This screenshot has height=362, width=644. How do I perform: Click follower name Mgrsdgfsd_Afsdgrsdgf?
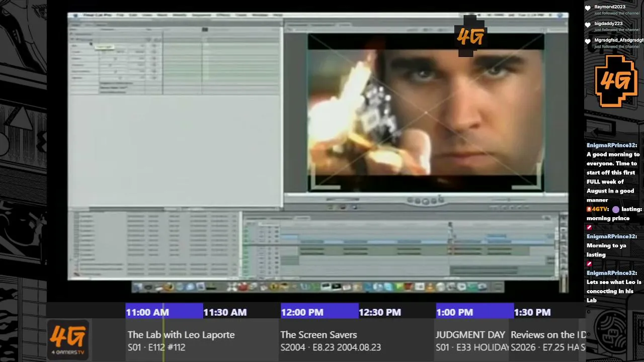(619, 40)
